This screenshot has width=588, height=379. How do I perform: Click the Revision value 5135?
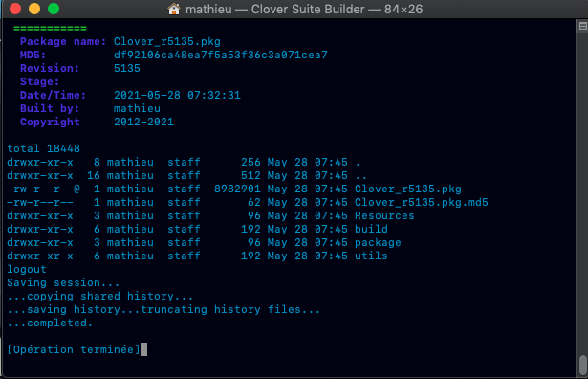tap(127, 68)
